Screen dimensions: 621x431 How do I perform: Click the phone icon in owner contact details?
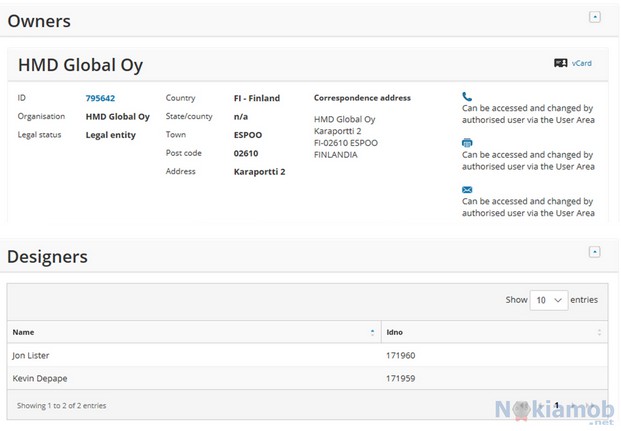click(467, 96)
